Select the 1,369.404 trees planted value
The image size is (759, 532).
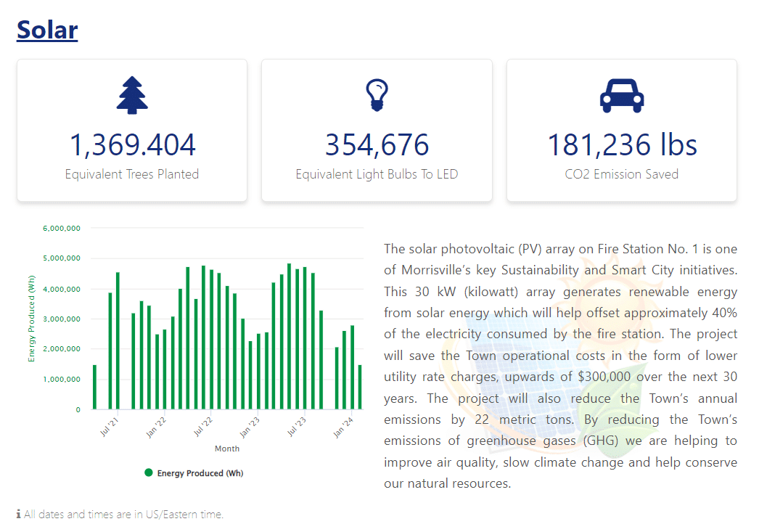[x=132, y=144]
